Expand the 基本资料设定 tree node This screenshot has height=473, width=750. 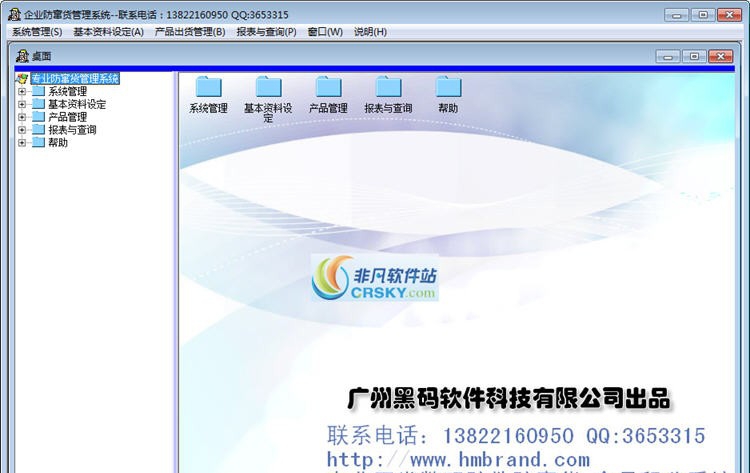[x=22, y=104]
